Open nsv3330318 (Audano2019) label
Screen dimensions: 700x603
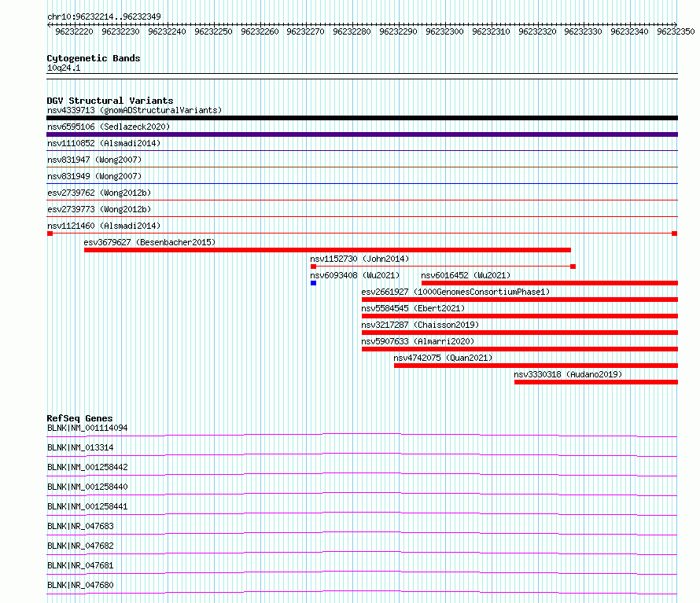[568, 374]
